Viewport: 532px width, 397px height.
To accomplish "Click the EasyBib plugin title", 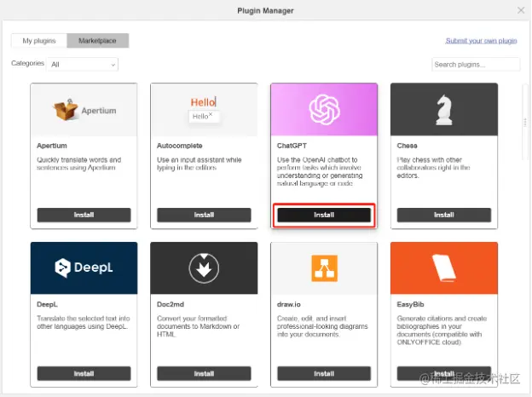I will pos(411,304).
